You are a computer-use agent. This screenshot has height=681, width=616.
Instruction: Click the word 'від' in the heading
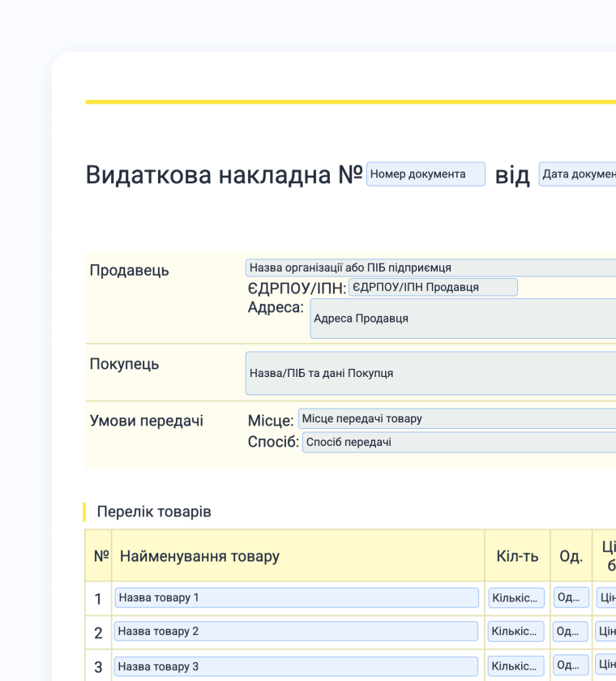click(x=512, y=175)
